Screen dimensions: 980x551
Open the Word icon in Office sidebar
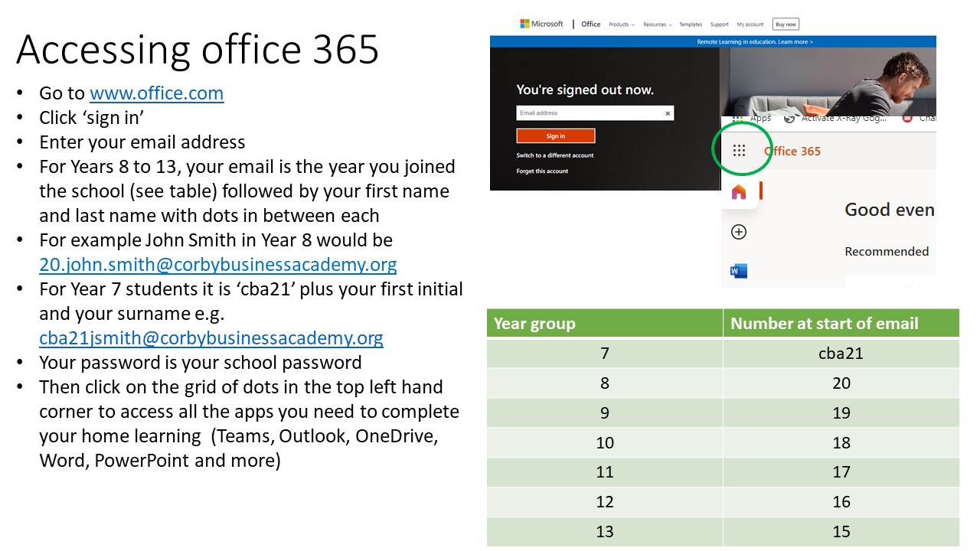(x=739, y=271)
